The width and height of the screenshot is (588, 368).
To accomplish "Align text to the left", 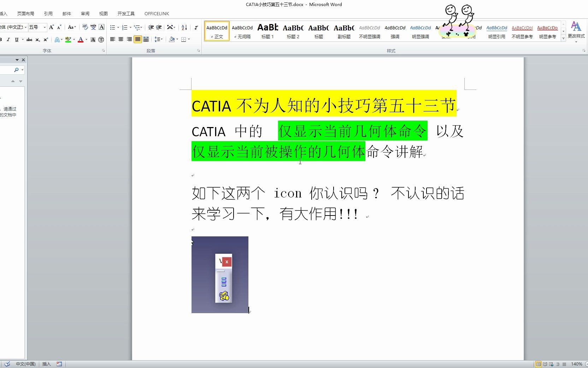I will 113,39.
